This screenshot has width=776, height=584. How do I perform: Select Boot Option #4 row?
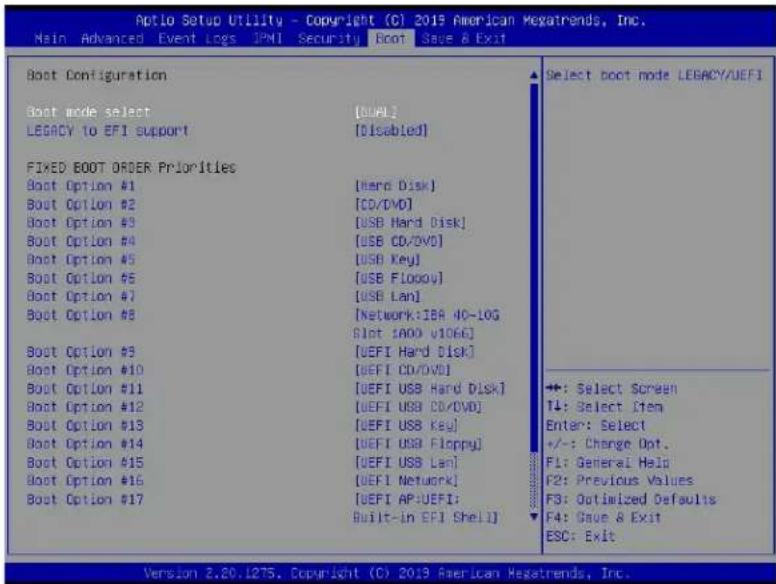(81, 241)
